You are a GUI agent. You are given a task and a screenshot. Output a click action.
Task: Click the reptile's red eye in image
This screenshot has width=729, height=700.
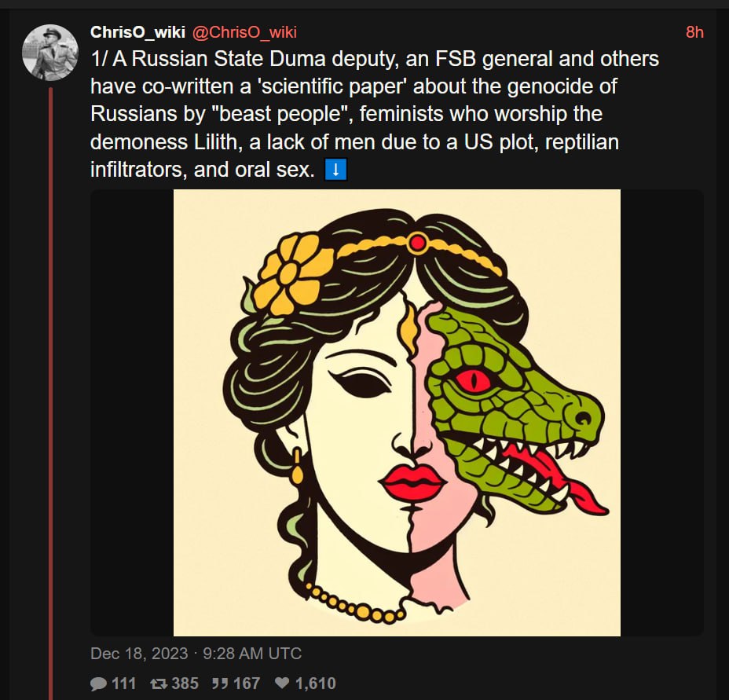473,381
